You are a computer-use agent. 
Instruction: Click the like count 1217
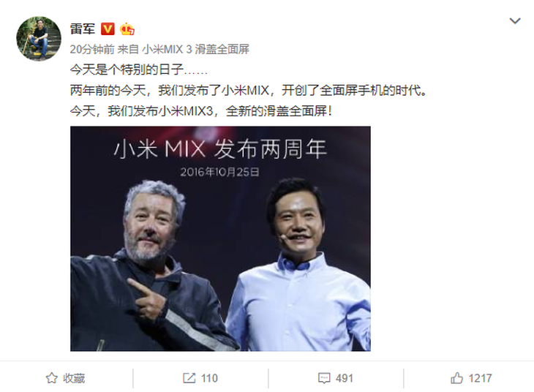pos(480,378)
